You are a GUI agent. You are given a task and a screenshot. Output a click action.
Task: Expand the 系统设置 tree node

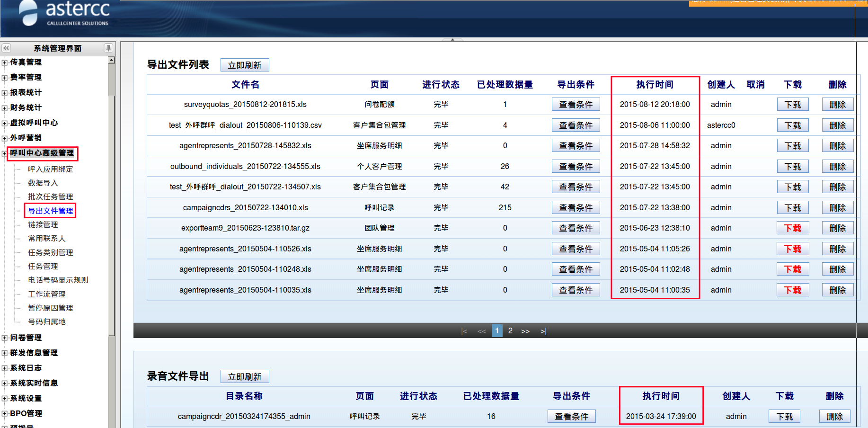tap(5, 399)
